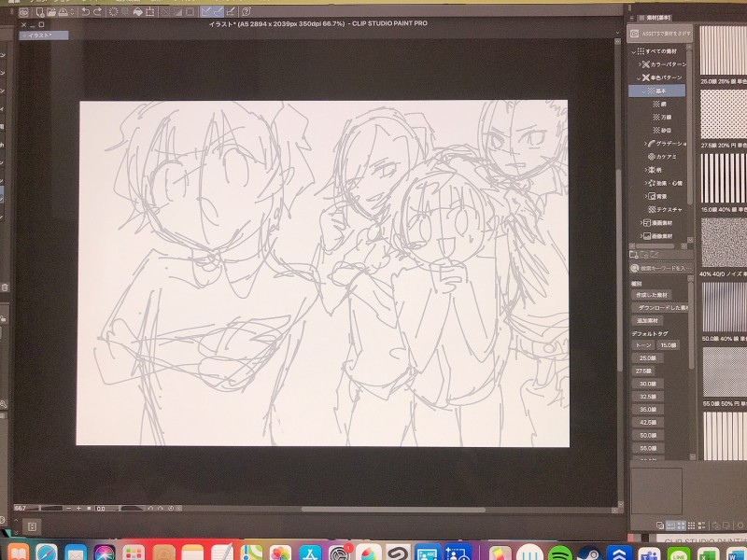This screenshot has height=560, width=747.
Task: Collapse the すべての素材 tree node
Action: pyautogui.click(x=634, y=51)
